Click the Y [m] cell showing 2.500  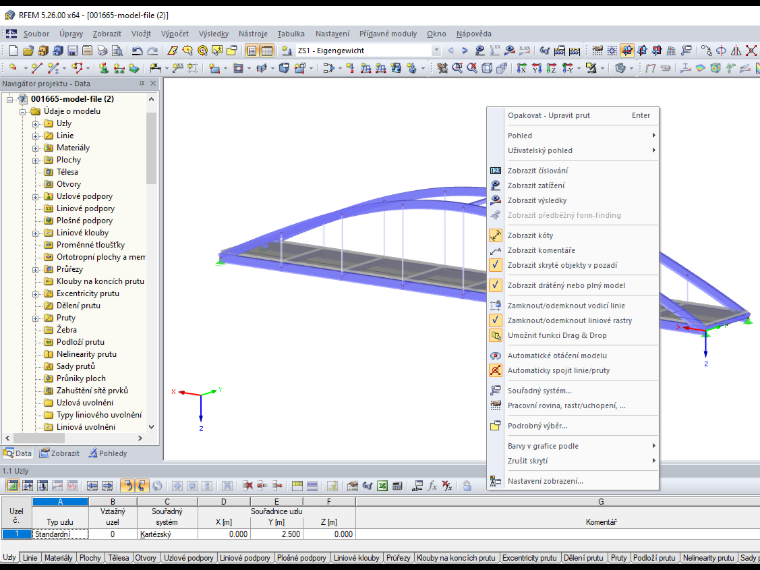pyautogui.click(x=277, y=534)
